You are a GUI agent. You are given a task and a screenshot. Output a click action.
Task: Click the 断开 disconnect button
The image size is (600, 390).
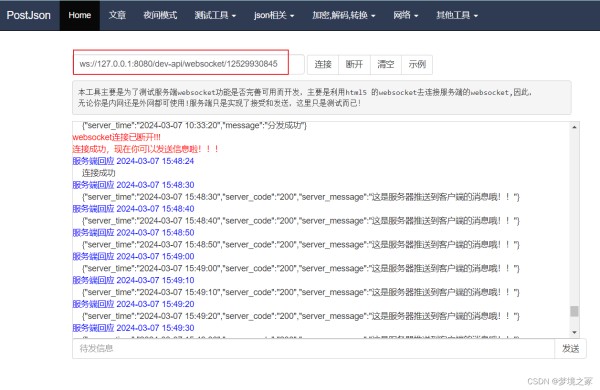(354, 64)
